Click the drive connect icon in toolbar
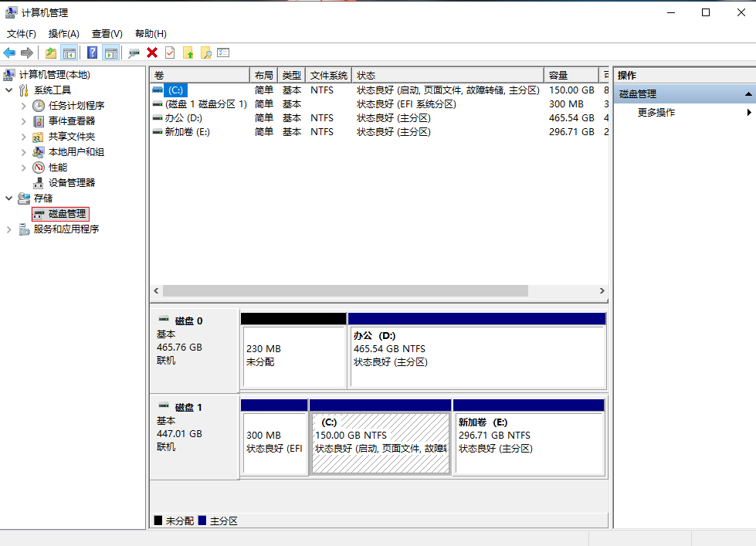756x546 pixels. click(x=134, y=53)
